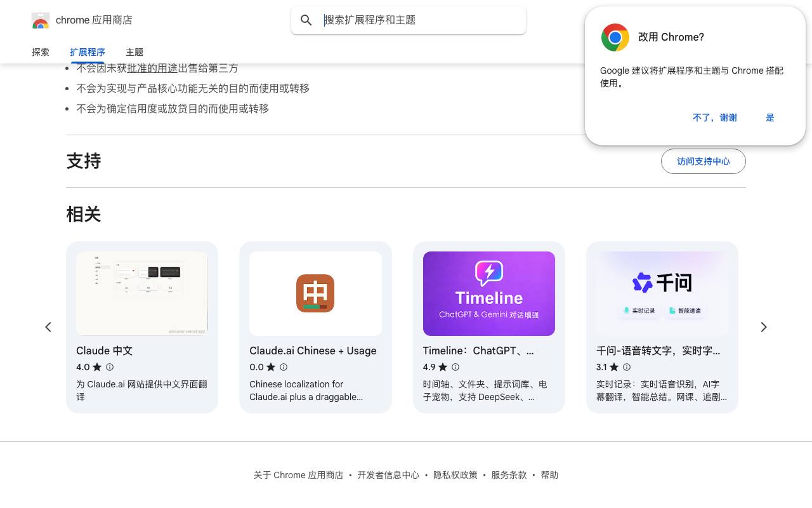
Task: Click the star icon beside rating 4.9
Action: point(443,367)
